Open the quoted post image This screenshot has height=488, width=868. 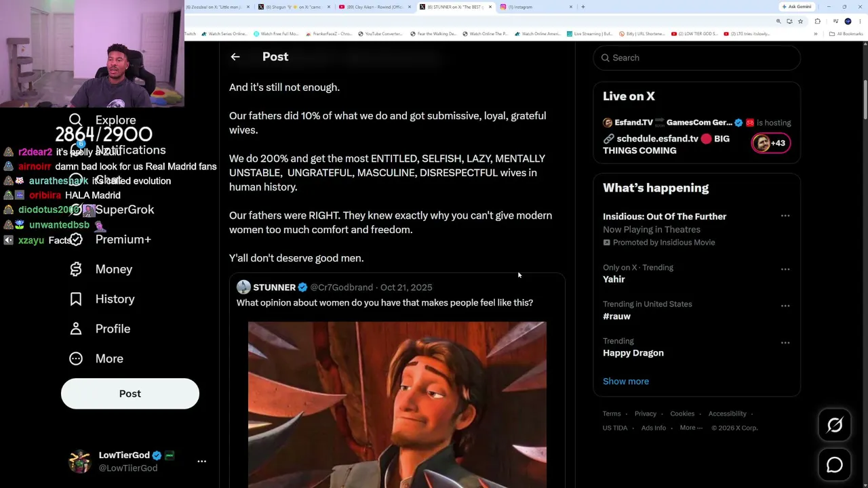397,405
